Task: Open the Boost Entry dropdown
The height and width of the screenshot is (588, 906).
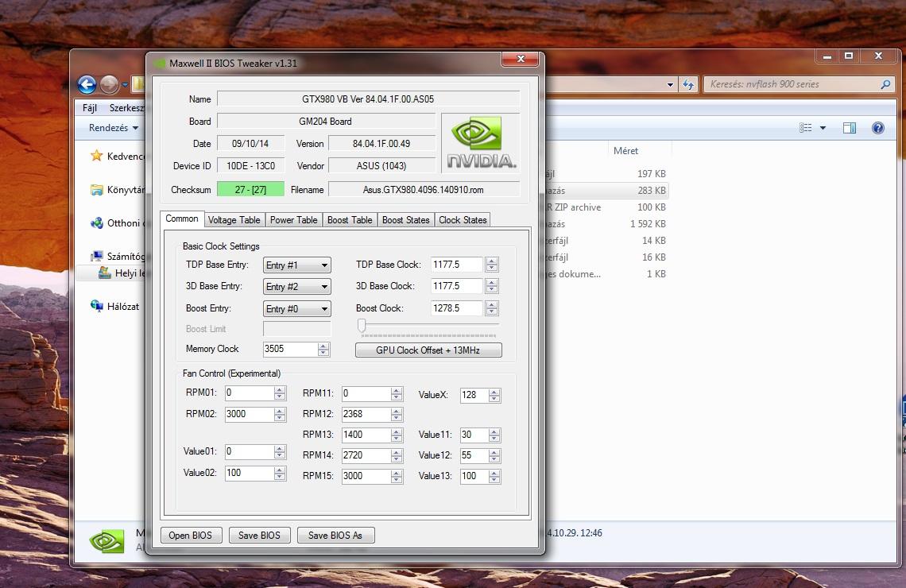Action: [296, 308]
